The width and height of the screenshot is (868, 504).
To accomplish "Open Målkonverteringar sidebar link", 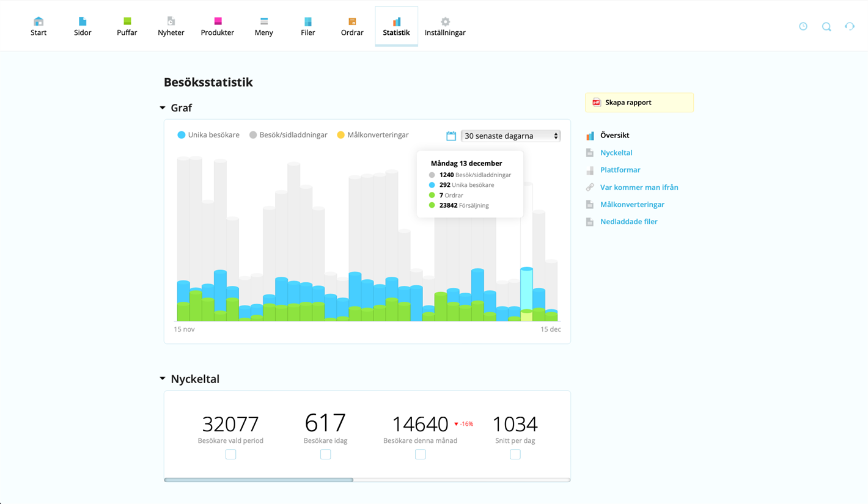I will 632,205.
